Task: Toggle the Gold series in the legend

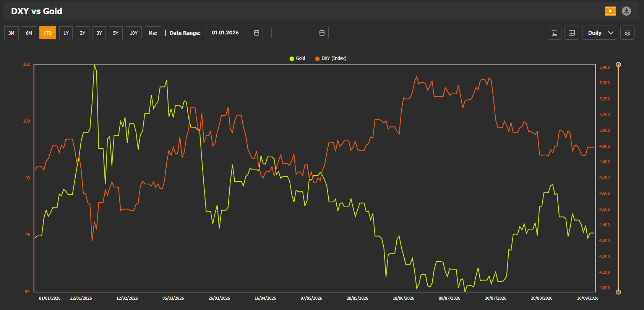Action: [x=297, y=58]
